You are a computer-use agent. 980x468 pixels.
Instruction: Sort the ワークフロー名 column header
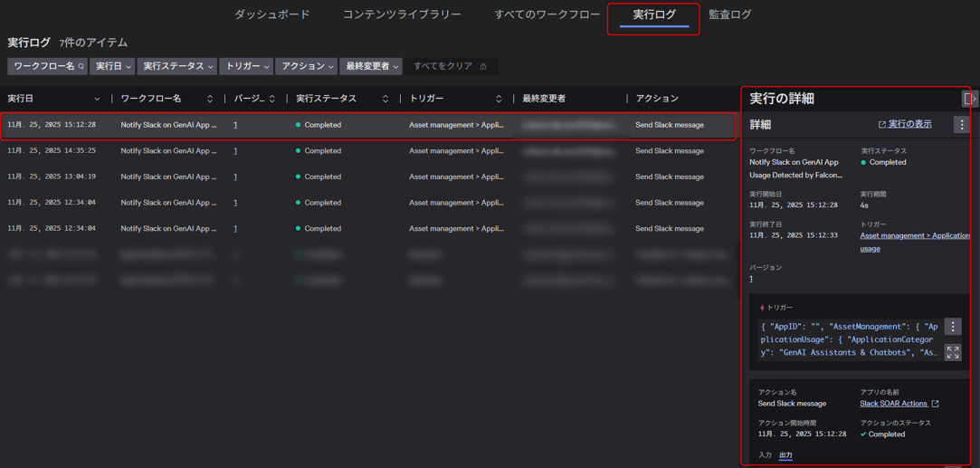tap(210, 99)
